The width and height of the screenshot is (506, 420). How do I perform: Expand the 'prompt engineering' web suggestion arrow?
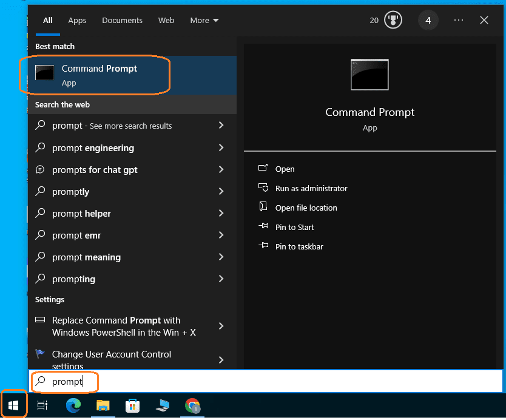coord(221,147)
